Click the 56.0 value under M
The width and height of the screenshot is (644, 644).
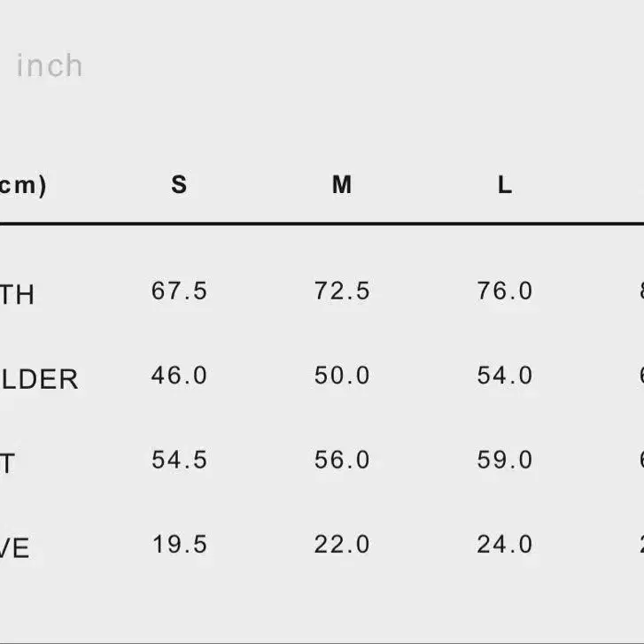click(x=342, y=459)
